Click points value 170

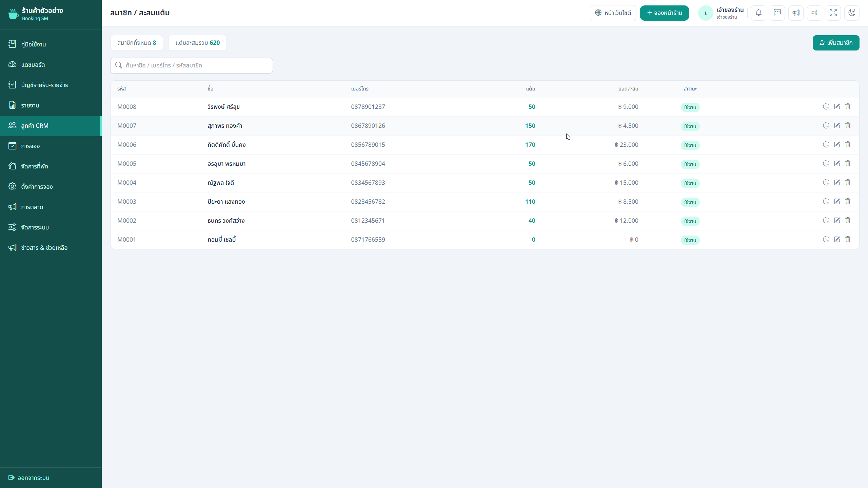530,145
